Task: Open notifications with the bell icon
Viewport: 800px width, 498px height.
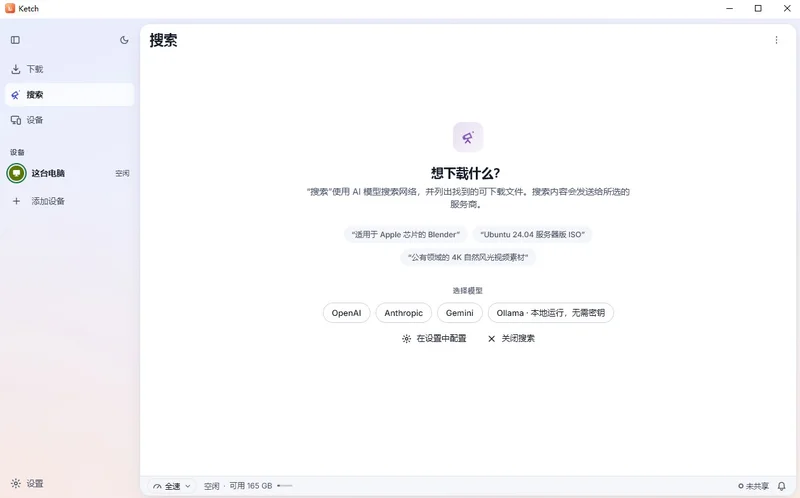Action: tap(781, 486)
